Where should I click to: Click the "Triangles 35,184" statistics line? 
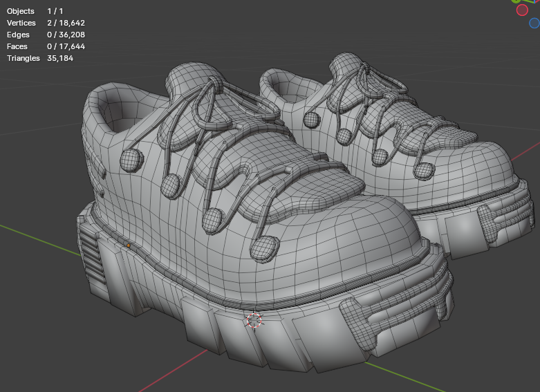(x=40, y=58)
